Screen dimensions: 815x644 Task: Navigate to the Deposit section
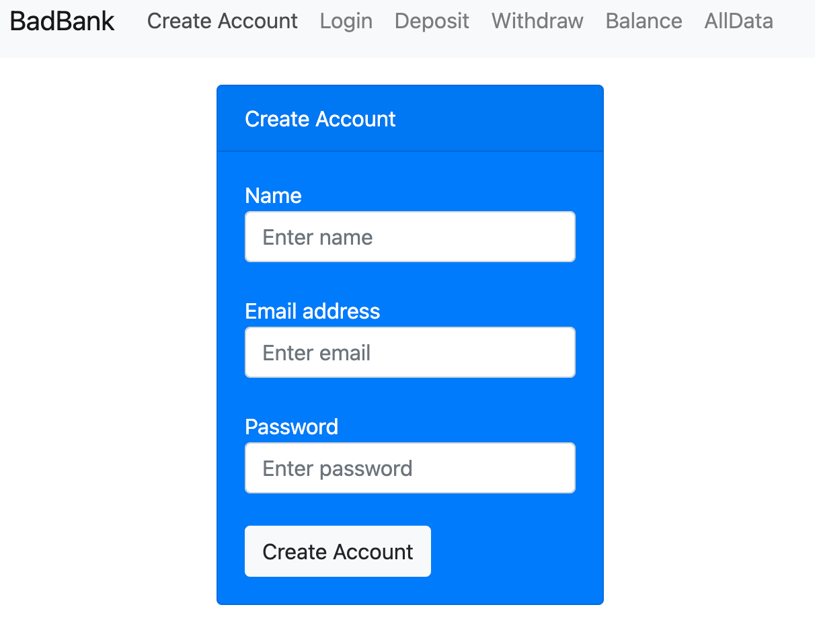tap(431, 21)
